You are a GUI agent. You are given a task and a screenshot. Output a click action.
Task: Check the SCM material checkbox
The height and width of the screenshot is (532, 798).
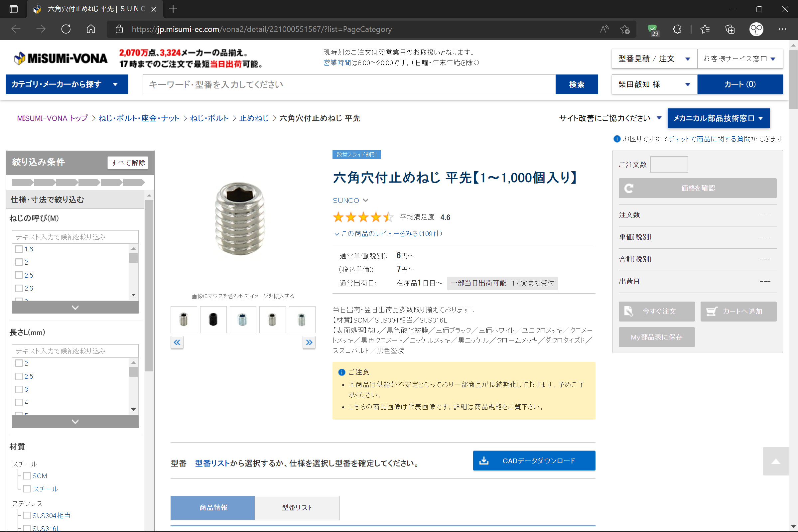[27, 476]
